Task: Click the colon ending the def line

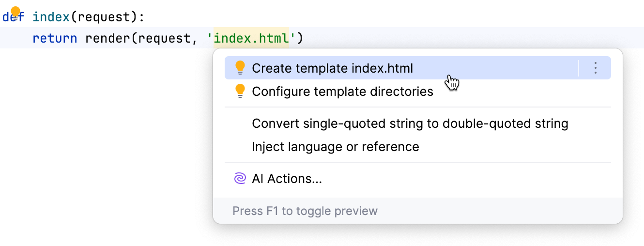Action: point(142,17)
